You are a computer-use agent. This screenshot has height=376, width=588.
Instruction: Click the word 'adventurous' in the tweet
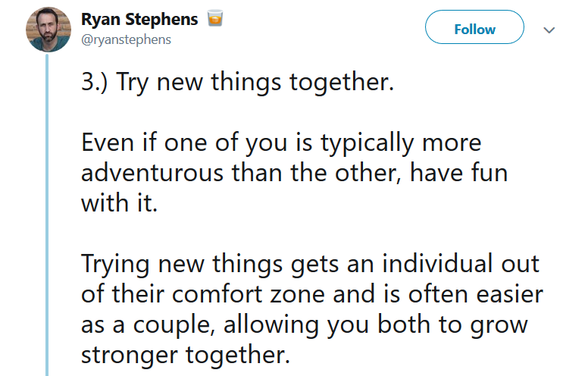152,173
